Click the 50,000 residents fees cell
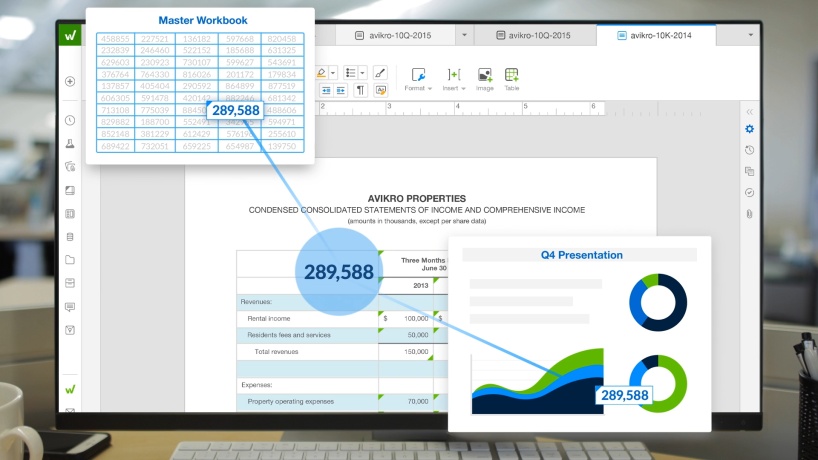The height and width of the screenshot is (460, 818). click(x=406, y=335)
